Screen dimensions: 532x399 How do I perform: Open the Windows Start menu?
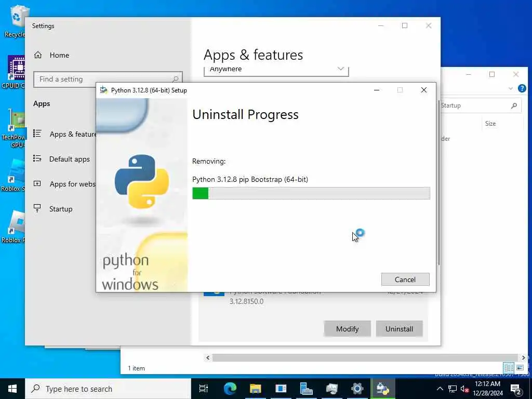pyautogui.click(x=12, y=389)
